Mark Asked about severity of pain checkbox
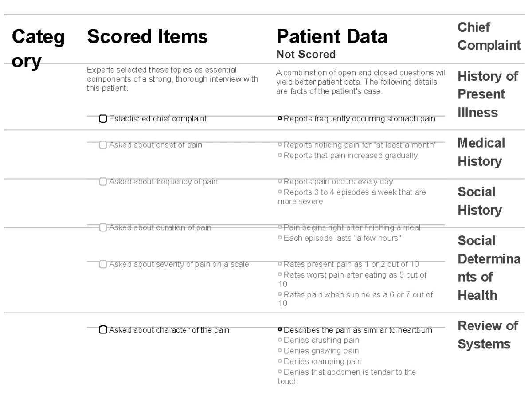The image size is (532, 411). click(x=103, y=265)
